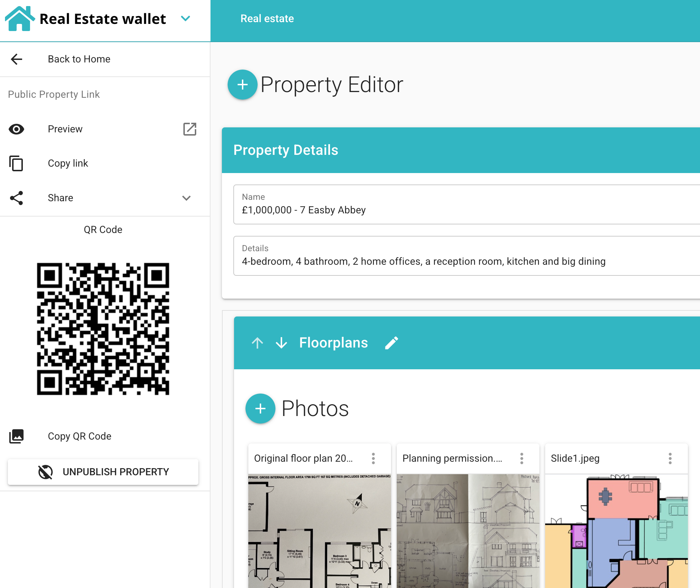Click the Share icon
Screen dimensions: 700x588
coord(16,198)
